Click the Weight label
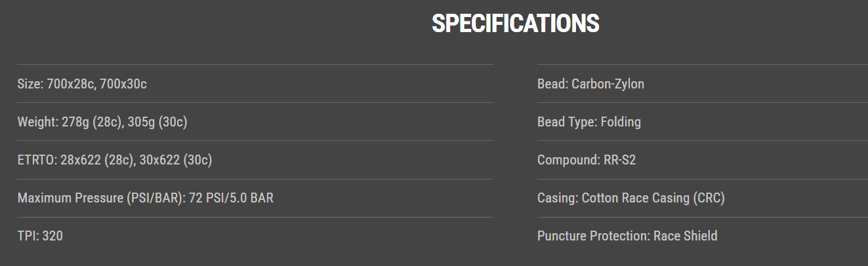This screenshot has height=266, width=868. coord(37,122)
